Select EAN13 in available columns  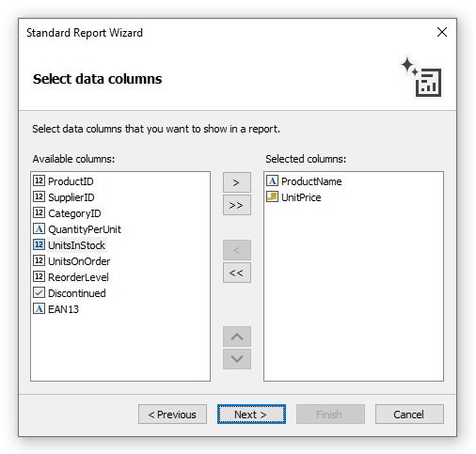(63, 309)
